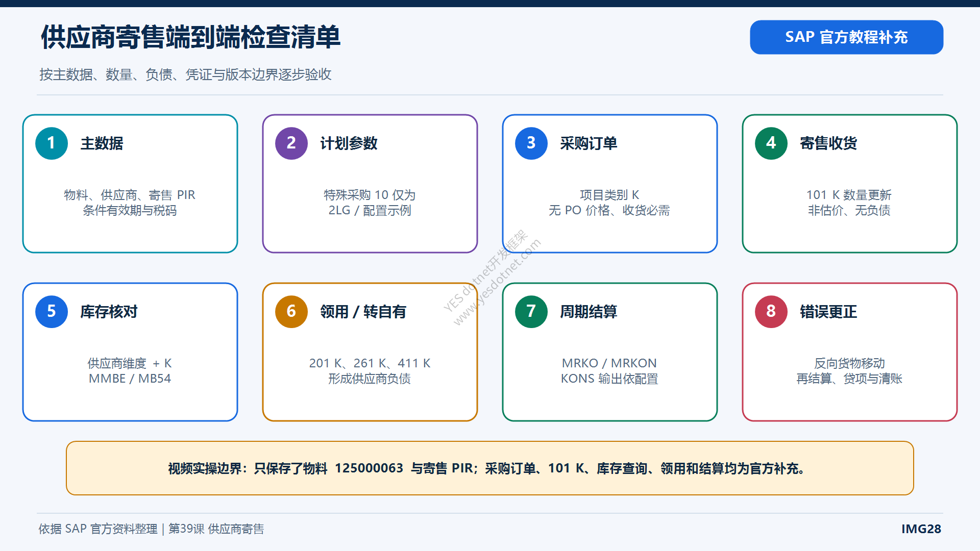
Task: Click the text 无 PO 价格、收货必需
Action: tap(609, 210)
